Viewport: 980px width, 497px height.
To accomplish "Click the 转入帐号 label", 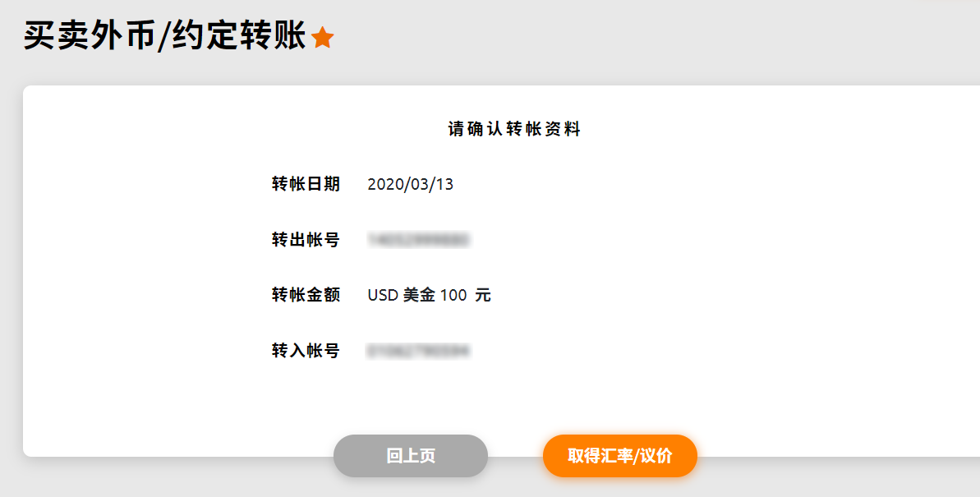I will coord(306,351).
